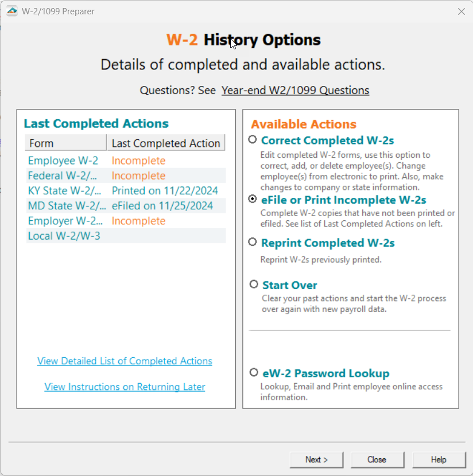Open Year-end W2/1099 Questions link
Image resolution: width=473 pixels, height=476 pixels.
(x=295, y=90)
